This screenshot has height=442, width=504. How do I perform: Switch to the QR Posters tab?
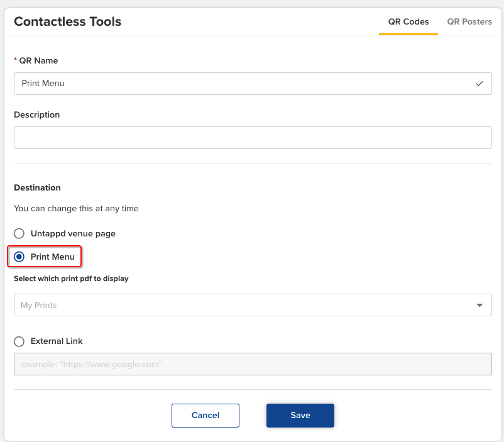(469, 21)
